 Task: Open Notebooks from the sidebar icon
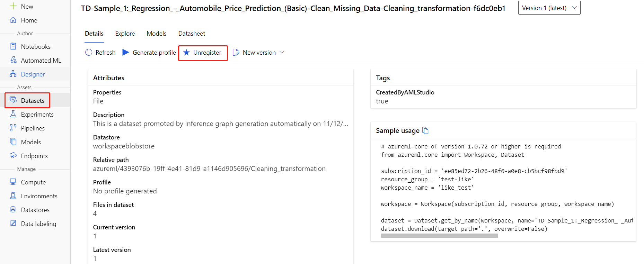coord(13,46)
